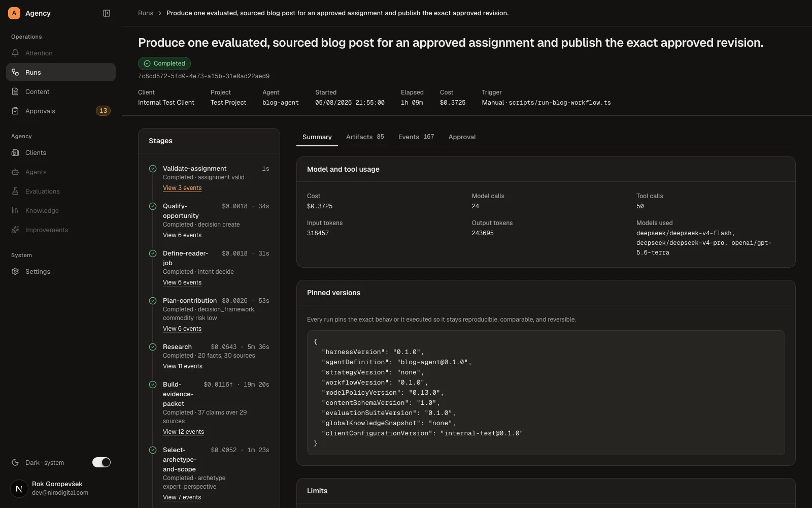Click Qualify-opportunity completed check icon
The width and height of the screenshot is (812, 508).
[153, 206]
